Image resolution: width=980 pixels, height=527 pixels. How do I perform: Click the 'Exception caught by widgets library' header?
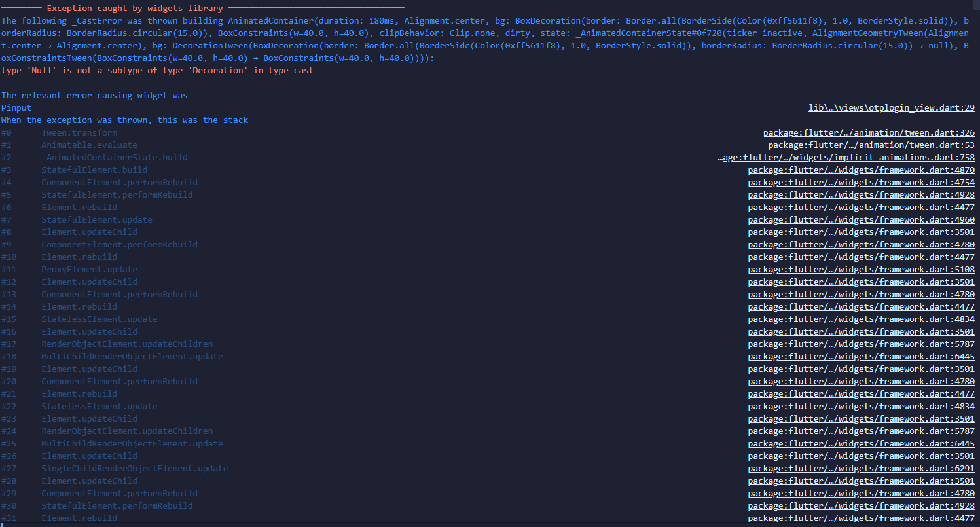(135, 9)
